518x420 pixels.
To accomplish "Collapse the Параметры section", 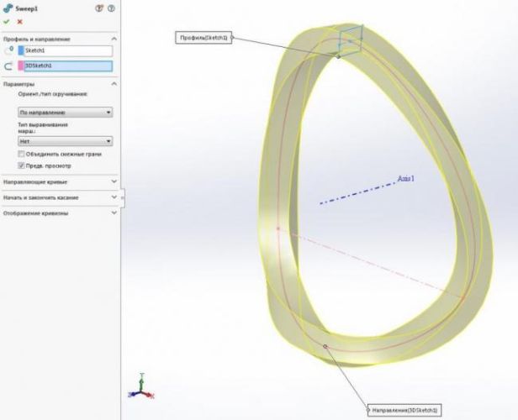I will (x=114, y=84).
